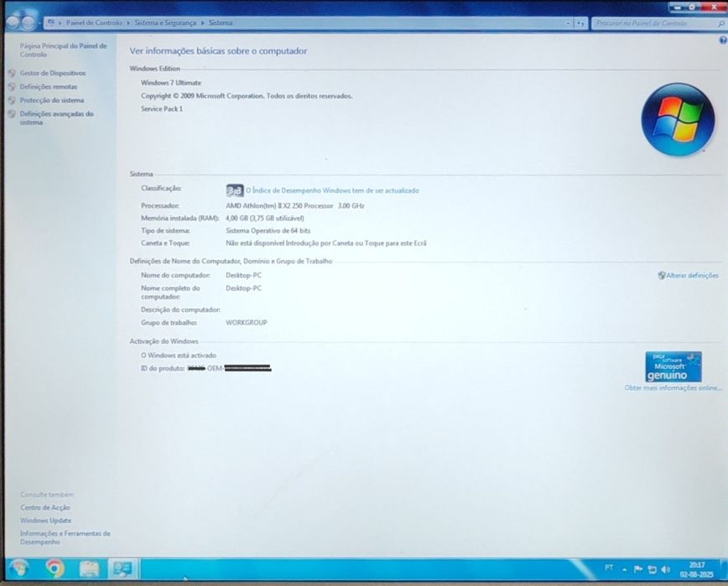Click the Sistema Operativo de 64 bits text

[x=268, y=231]
